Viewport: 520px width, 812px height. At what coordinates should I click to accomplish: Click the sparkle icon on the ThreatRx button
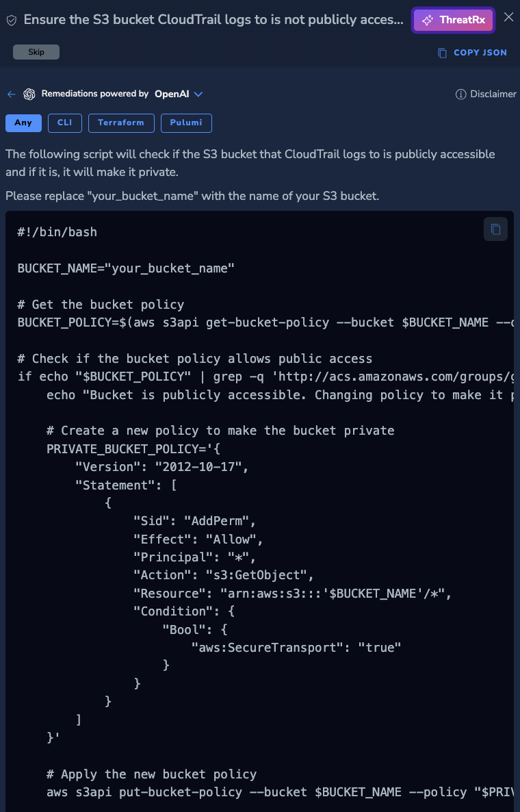[x=428, y=20]
